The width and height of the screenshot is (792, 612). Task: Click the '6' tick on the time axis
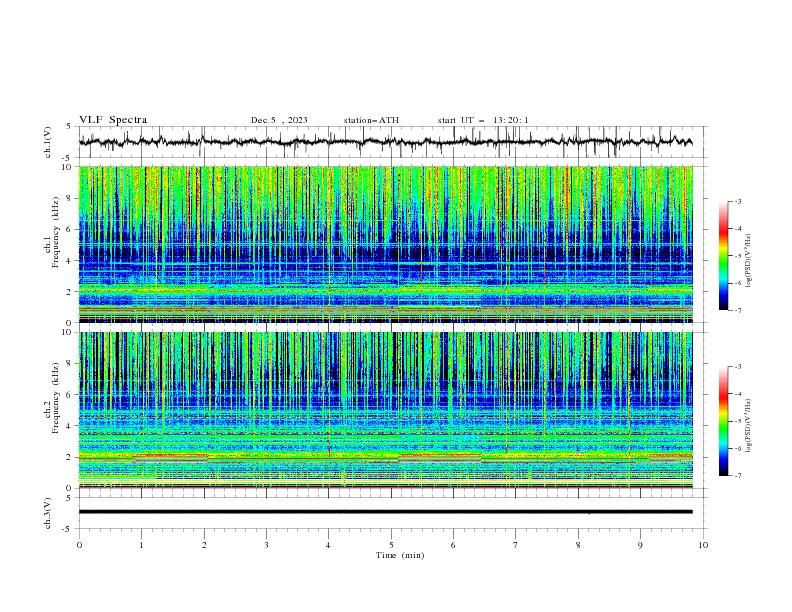coord(453,545)
